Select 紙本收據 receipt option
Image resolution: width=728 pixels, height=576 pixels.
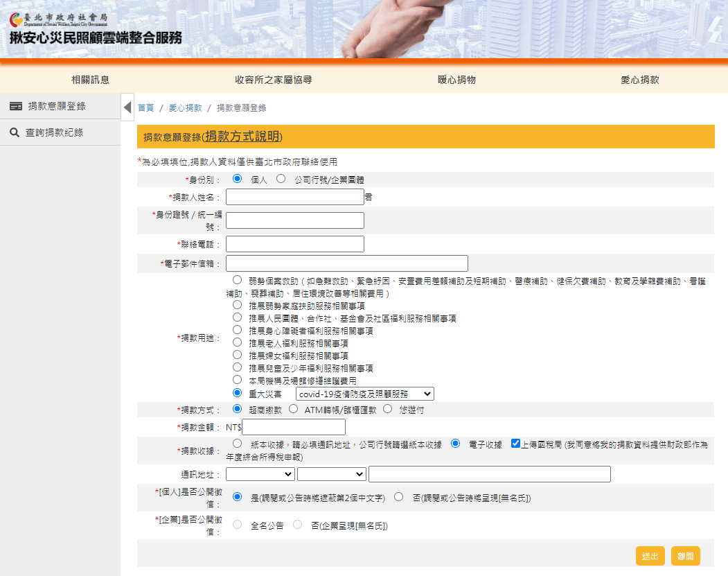tap(236, 442)
